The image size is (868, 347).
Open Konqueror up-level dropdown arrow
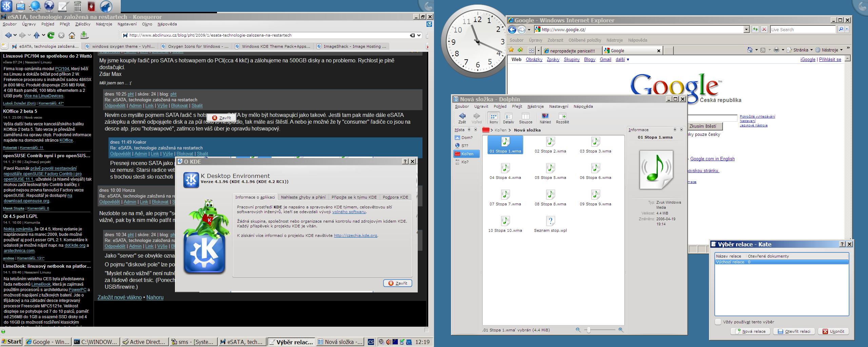(x=43, y=35)
